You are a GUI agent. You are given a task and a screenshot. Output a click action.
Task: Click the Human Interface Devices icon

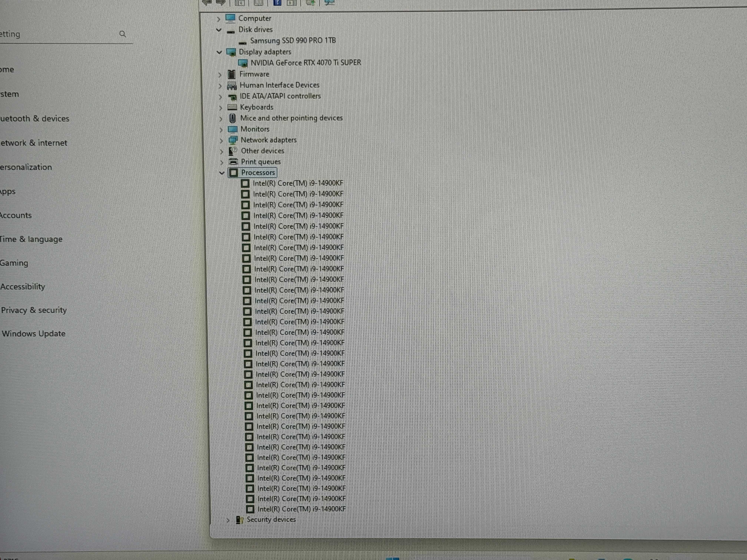click(x=232, y=85)
